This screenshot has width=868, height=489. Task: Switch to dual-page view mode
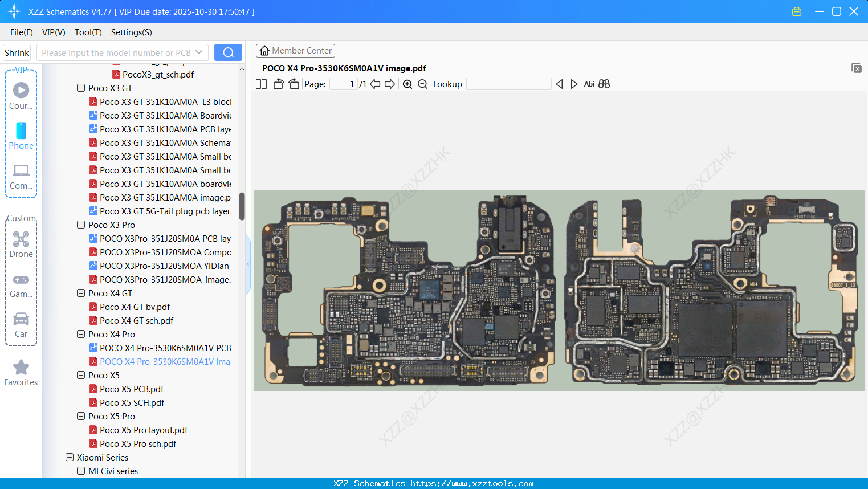pos(261,84)
